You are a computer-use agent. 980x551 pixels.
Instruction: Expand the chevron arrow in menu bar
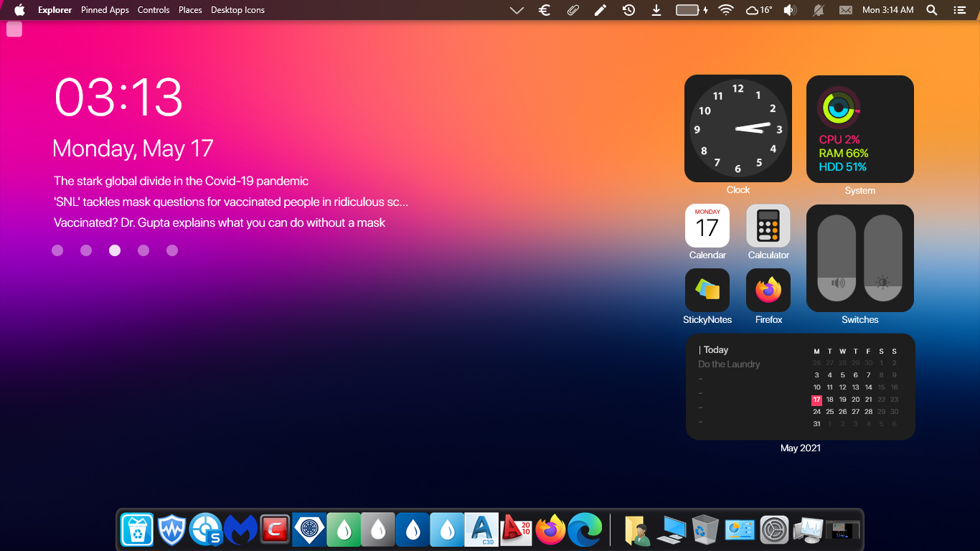(x=517, y=10)
